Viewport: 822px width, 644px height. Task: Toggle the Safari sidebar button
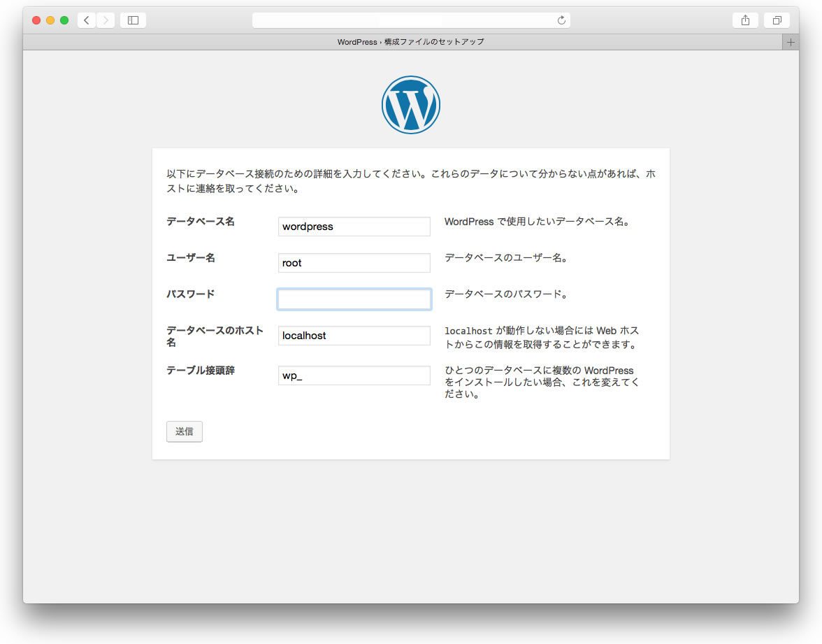point(133,20)
